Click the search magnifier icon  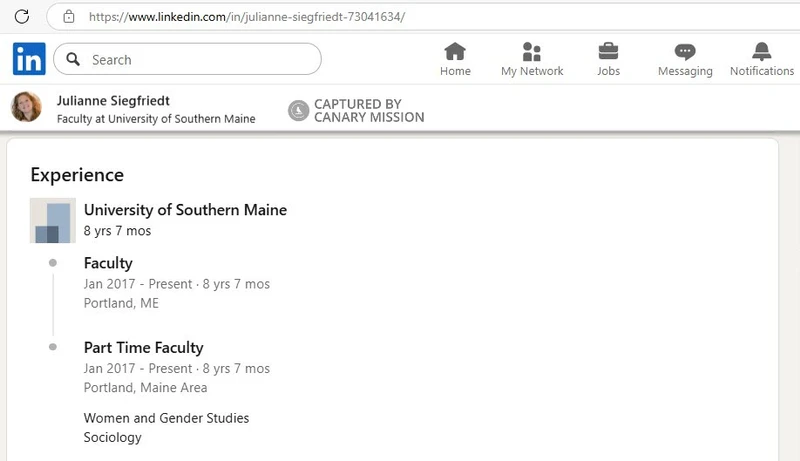pyautogui.click(x=73, y=59)
